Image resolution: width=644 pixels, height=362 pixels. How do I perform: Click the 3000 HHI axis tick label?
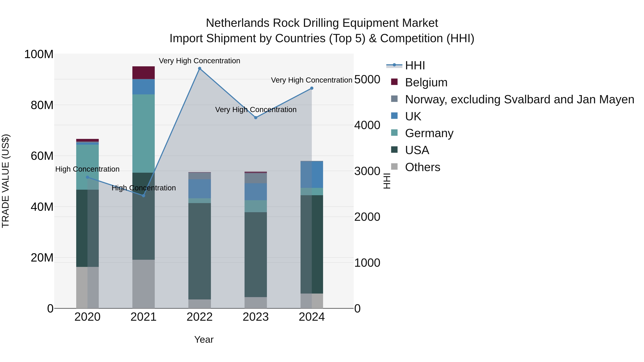click(367, 171)
